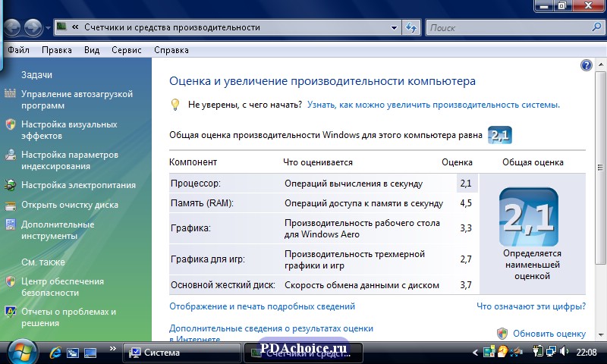607x364 pixels.
Task: Open the Windows Start orb
Action: pyautogui.click(x=22, y=352)
